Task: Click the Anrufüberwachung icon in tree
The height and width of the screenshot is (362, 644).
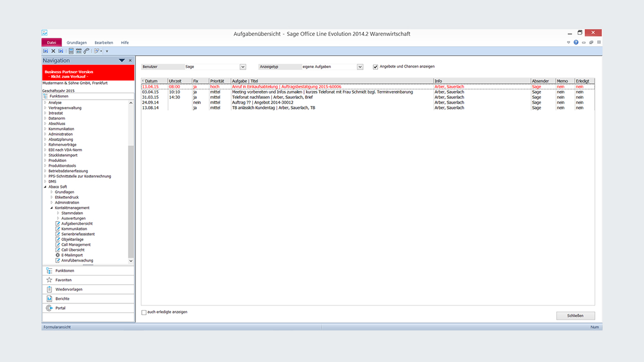Action: coord(58,261)
